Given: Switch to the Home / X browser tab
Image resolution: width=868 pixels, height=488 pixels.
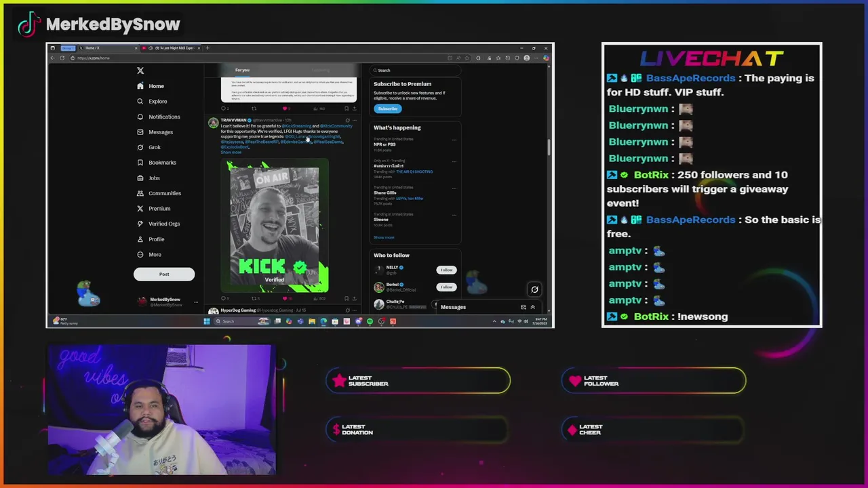Looking at the screenshot, I should pyautogui.click(x=107, y=48).
